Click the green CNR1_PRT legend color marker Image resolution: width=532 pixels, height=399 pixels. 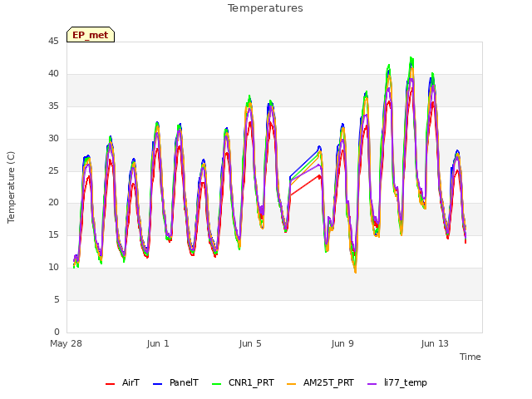tap(216, 384)
